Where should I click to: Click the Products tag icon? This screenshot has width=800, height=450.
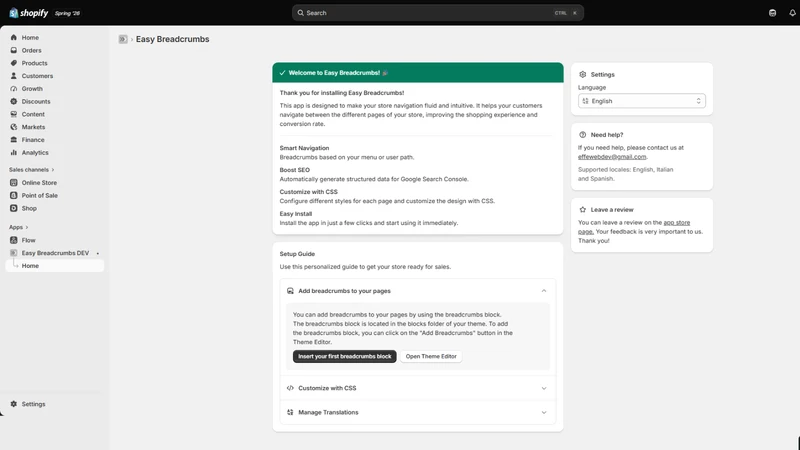14,63
